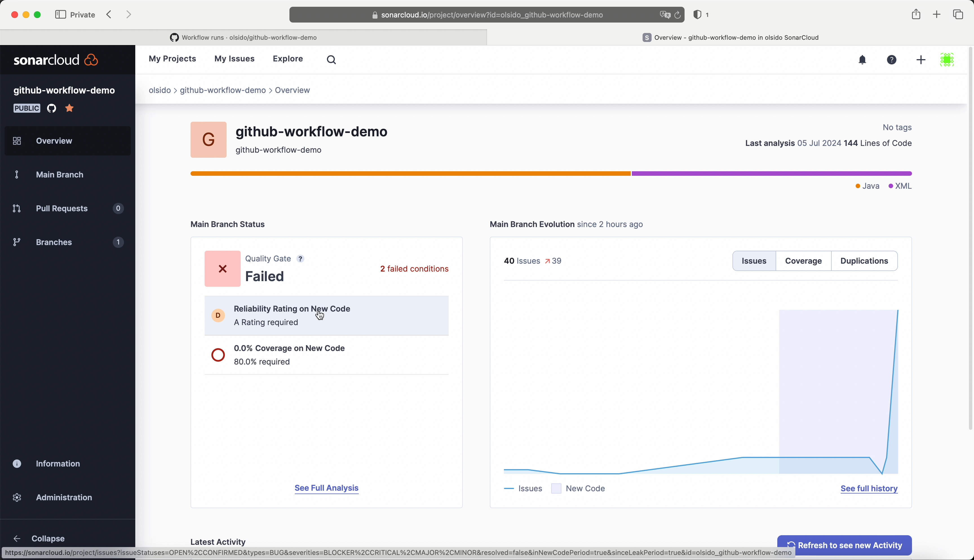Click the browser share icon
Viewport: 974px width, 560px height.
916,15
